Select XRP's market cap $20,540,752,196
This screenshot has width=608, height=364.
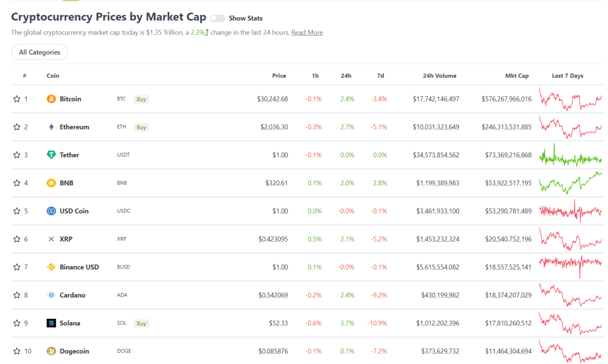(508, 239)
